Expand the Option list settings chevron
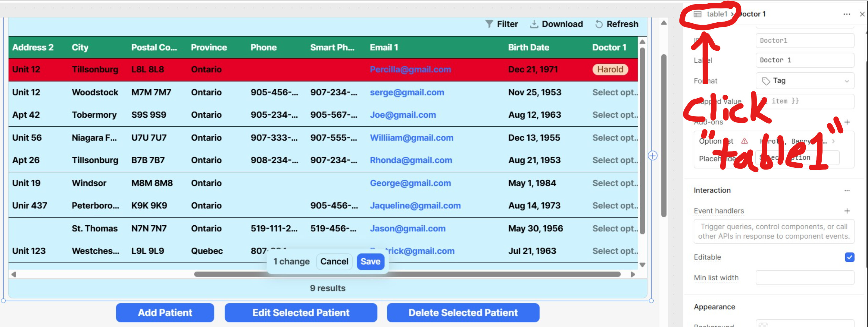Image resolution: width=868 pixels, height=327 pixels. click(833, 141)
